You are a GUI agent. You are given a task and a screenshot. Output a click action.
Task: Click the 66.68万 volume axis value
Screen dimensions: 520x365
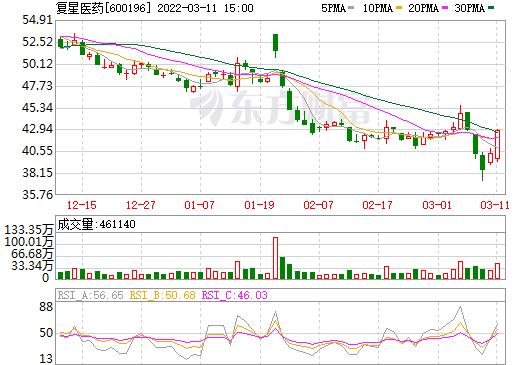[32, 254]
